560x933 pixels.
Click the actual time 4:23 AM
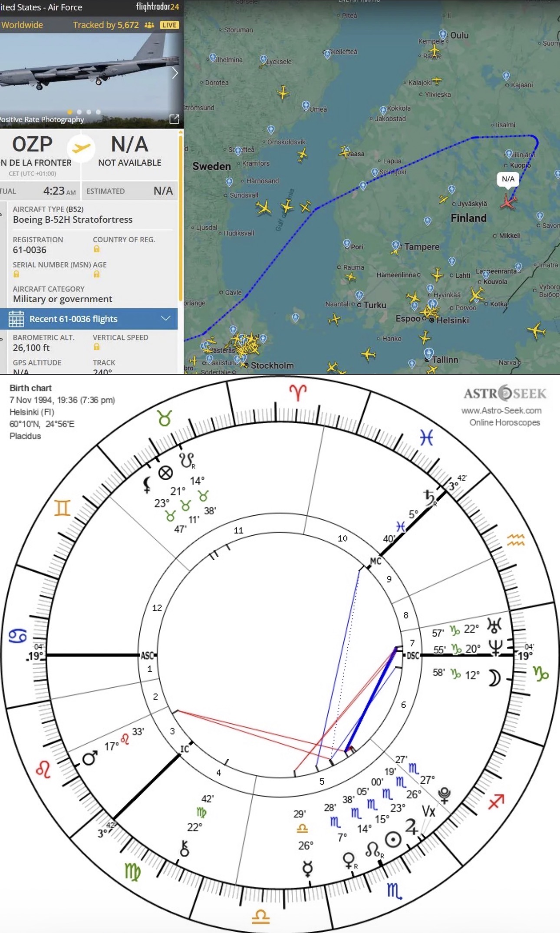pyautogui.click(x=59, y=191)
